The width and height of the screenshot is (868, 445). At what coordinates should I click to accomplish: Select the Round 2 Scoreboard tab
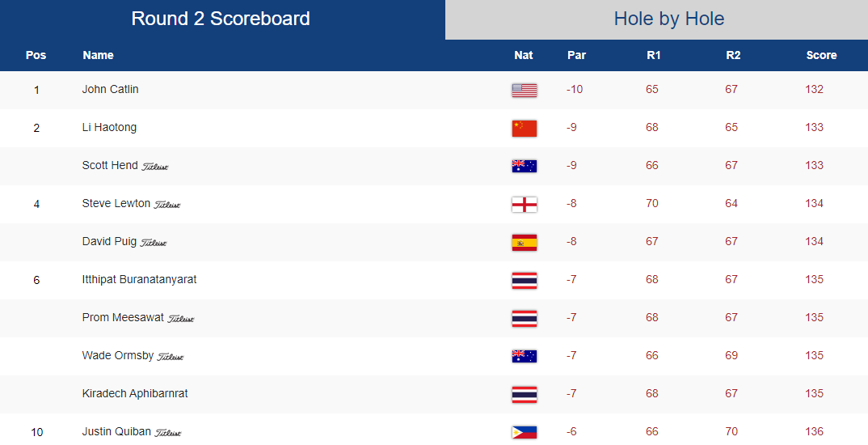click(x=222, y=19)
